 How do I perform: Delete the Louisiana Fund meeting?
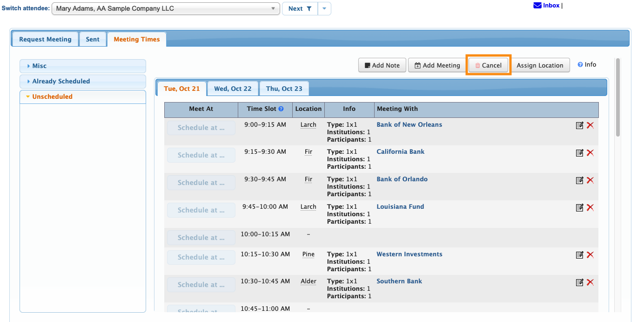click(590, 208)
